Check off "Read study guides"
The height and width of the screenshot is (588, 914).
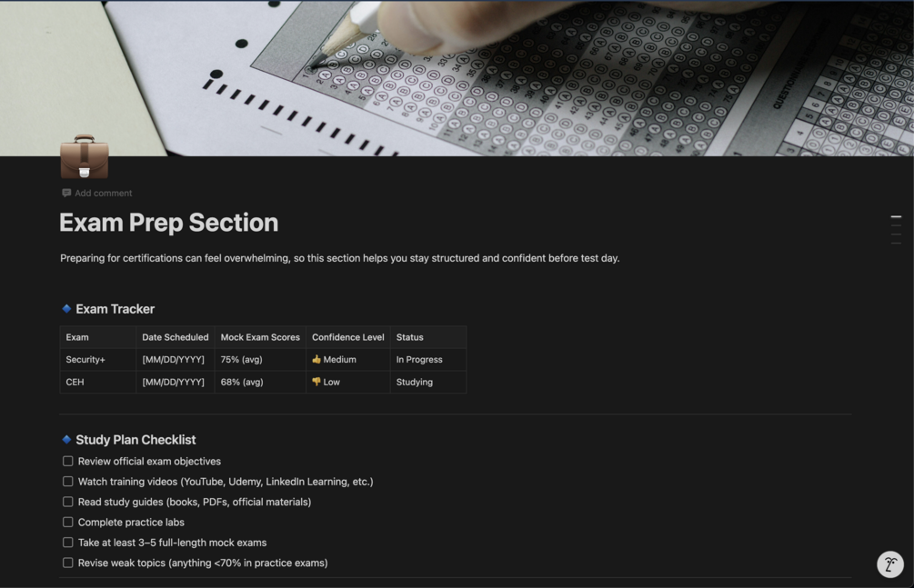click(x=68, y=502)
